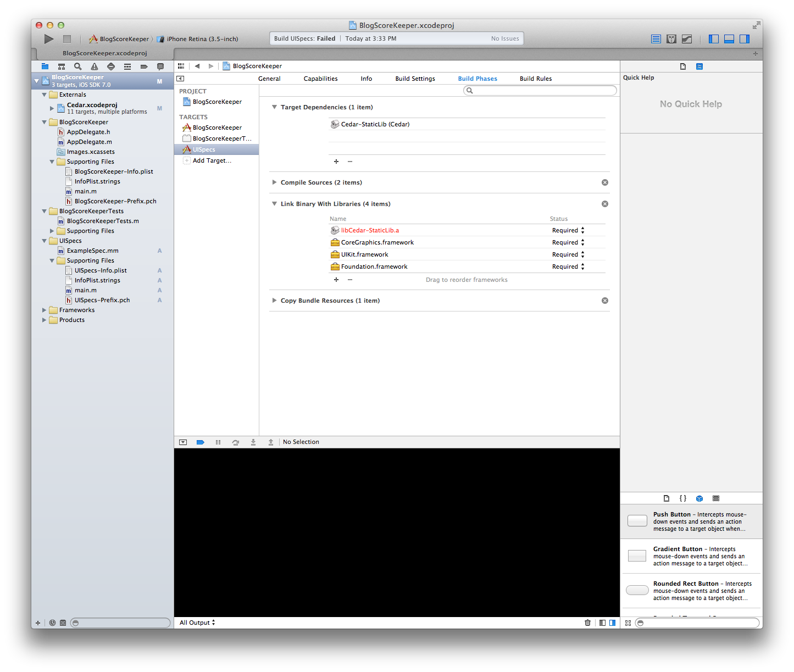Viewport: 794px width, 672px height.
Task: Open the Info tab
Action: [x=367, y=79]
